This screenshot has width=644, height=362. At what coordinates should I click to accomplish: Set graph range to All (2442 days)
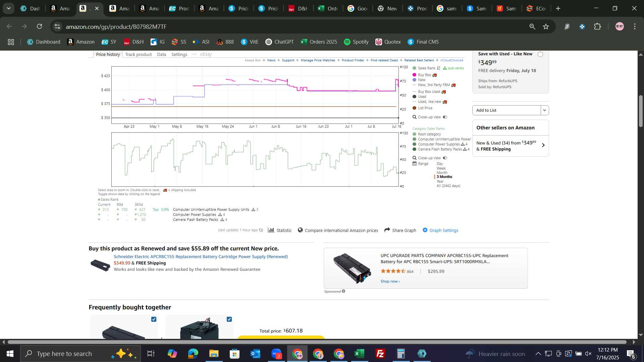click(x=448, y=186)
